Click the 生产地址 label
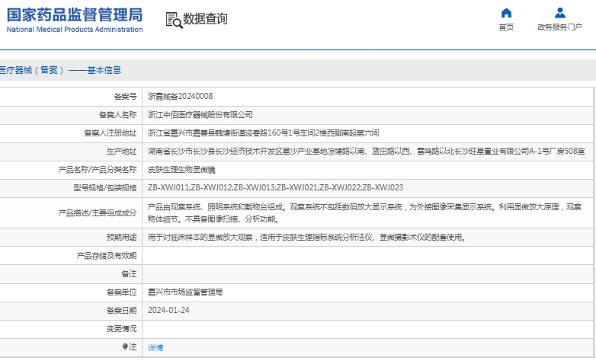This screenshot has height=364, width=596. [122, 152]
